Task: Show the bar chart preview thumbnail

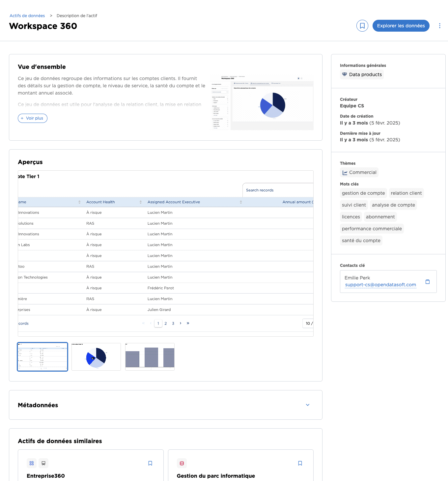Action: pyautogui.click(x=150, y=357)
